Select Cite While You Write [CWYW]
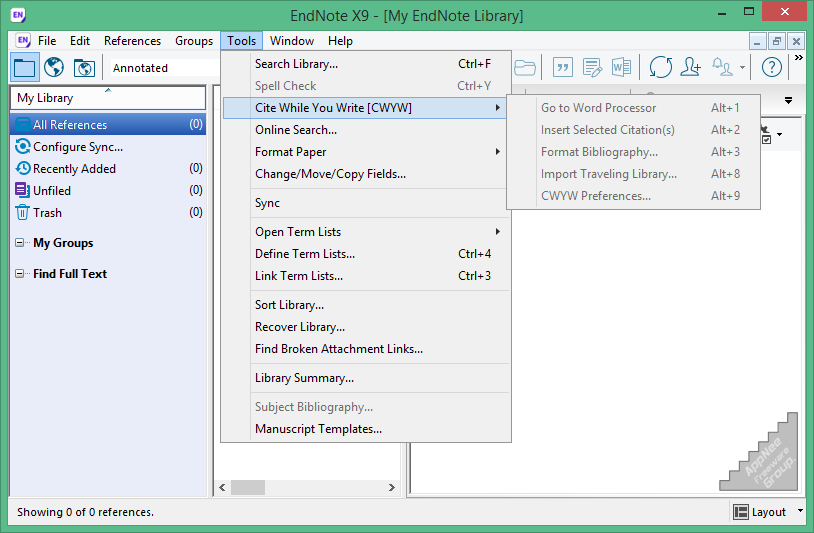Screen dimensions: 814x533 click(x=366, y=107)
